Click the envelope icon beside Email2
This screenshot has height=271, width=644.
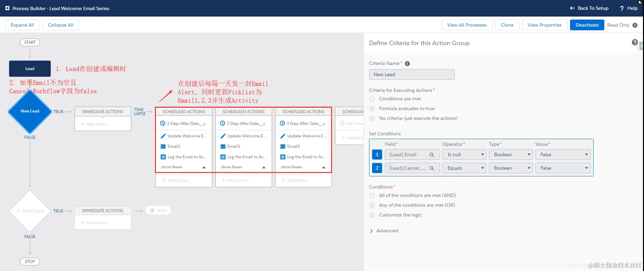tap(223, 146)
